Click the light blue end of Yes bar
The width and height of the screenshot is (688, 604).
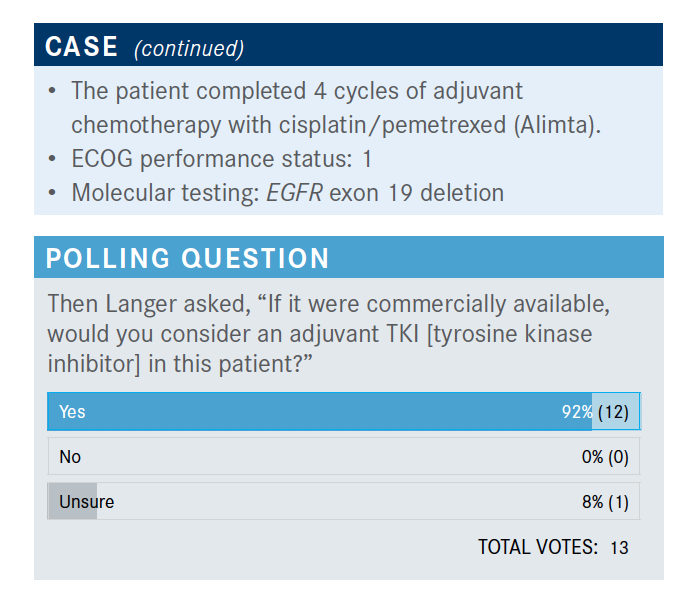click(615, 412)
